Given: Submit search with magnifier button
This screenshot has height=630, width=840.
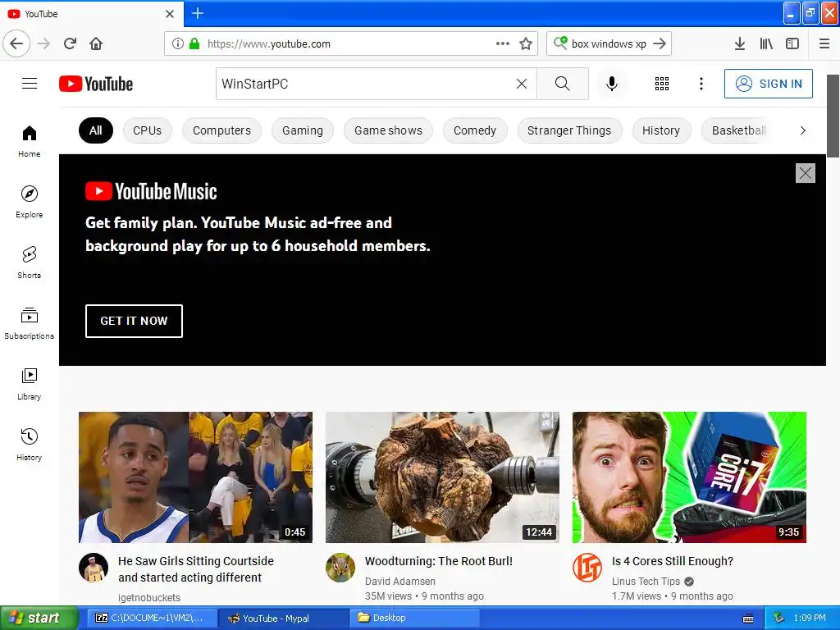Looking at the screenshot, I should click(x=563, y=84).
